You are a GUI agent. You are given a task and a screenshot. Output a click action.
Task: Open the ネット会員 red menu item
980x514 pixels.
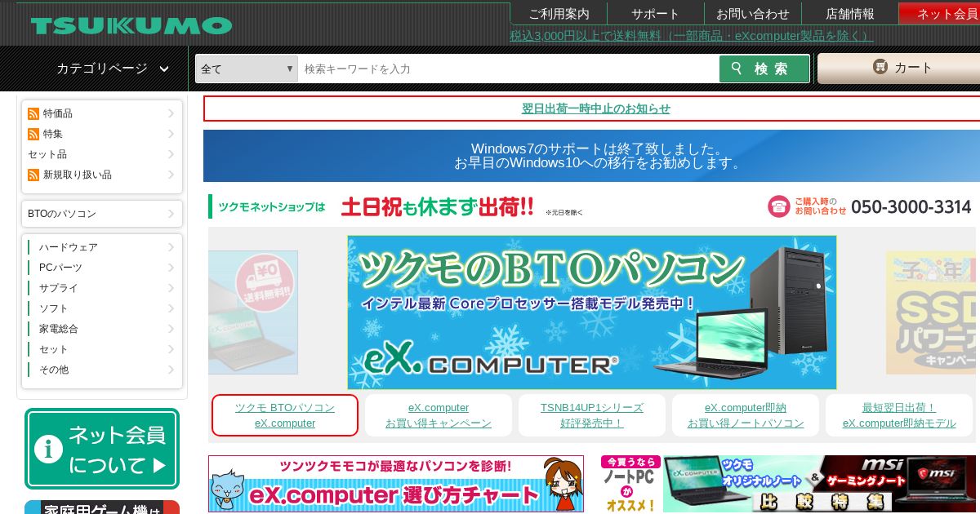click(x=940, y=14)
